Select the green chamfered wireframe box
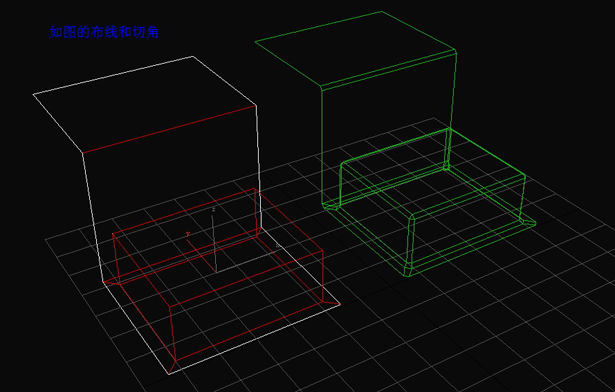 [395, 144]
